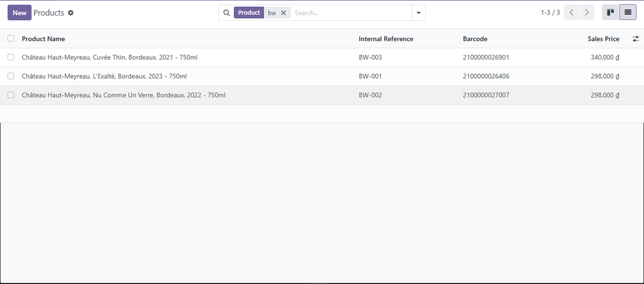This screenshot has width=644, height=284.
Task: Check the Nu Comme Un Verre row
Action: click(11, 95)
